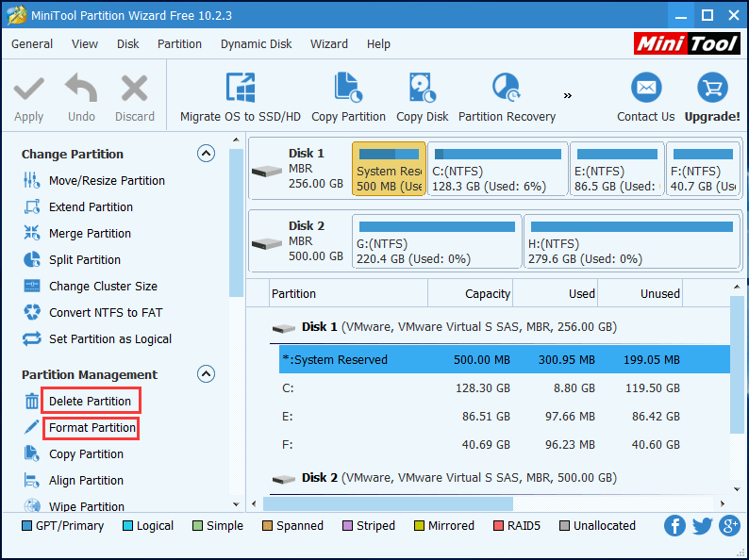This screenshot has height=560, width=749.
Task: Open the Google Plus share icon
Action: [x=729, y=526]
